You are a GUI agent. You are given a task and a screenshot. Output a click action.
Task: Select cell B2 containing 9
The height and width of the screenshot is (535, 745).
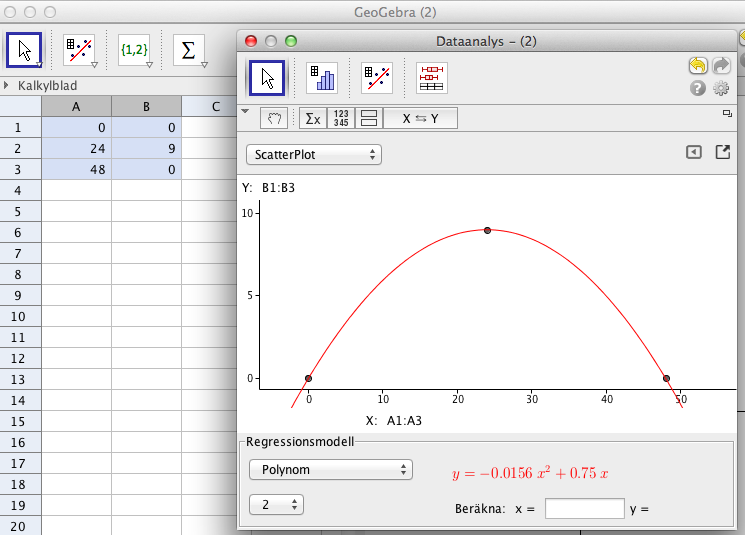(x=146, y=149)
